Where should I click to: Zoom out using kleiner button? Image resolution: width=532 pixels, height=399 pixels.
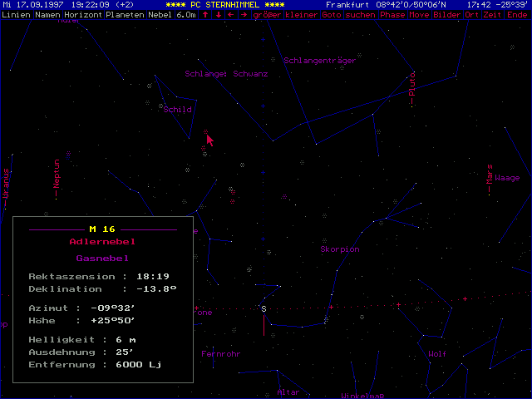[302, 15]
